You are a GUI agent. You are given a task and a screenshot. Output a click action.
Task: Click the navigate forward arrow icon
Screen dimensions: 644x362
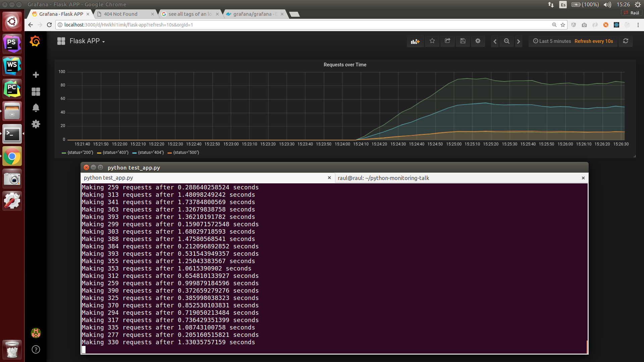pyautogui.click(x=518, y=41)
